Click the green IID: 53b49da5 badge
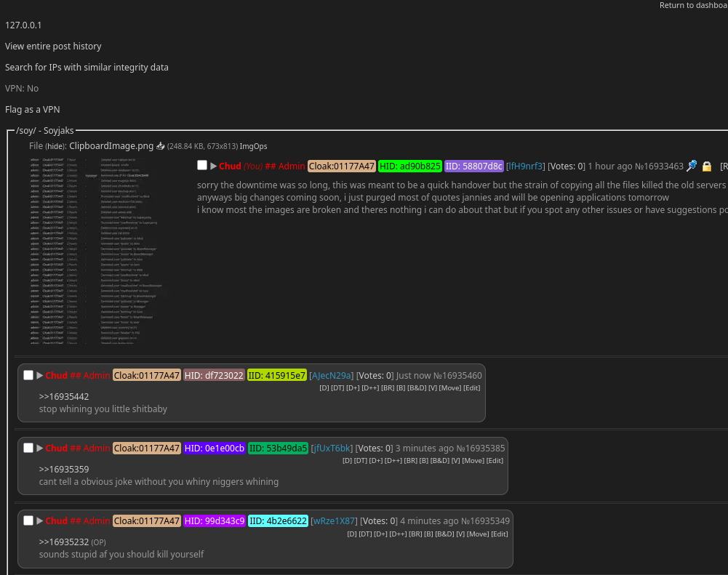Screen dimensions: 728x575 coord(278,449)
